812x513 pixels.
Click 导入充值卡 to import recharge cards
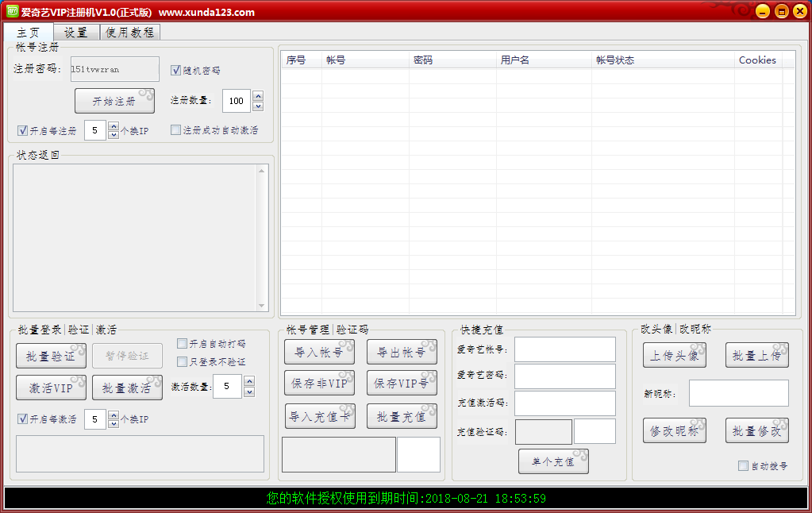pos(319,415)
